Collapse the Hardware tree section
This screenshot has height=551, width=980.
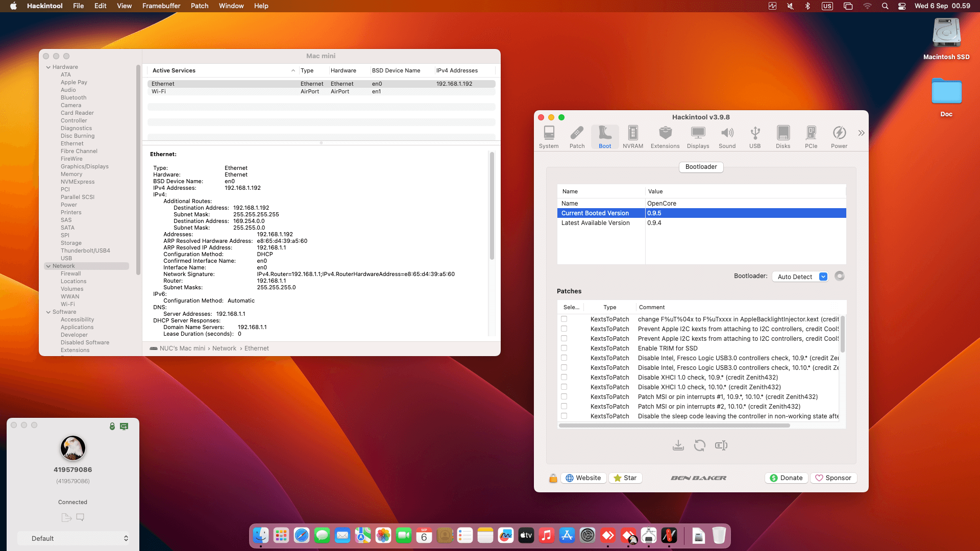(x=48, y=67)
